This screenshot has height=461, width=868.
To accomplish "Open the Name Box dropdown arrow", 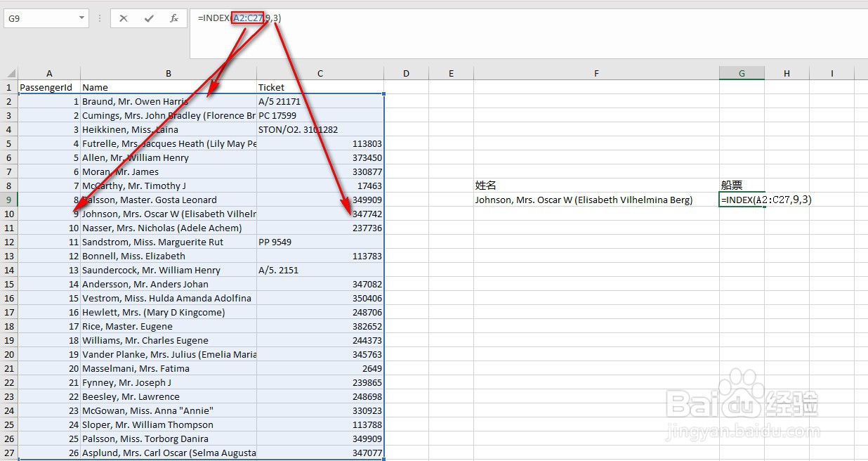I will pos(82,18).
